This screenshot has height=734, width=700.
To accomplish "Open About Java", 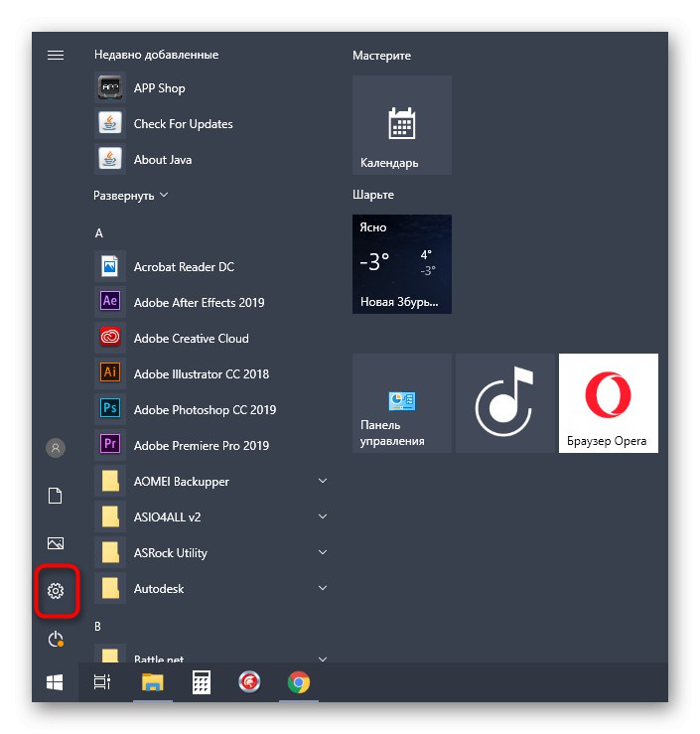I will click(210, 160).
